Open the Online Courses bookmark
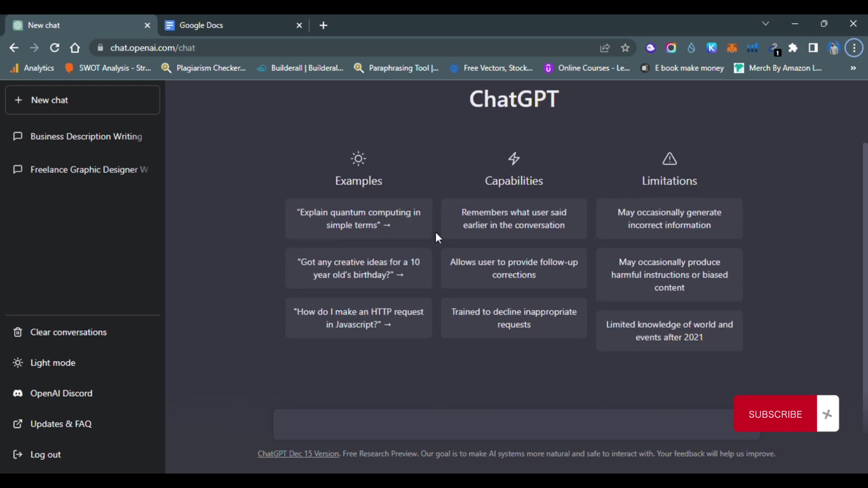The height and width of the screenshot is (488, 868). (x=587, y=68)
